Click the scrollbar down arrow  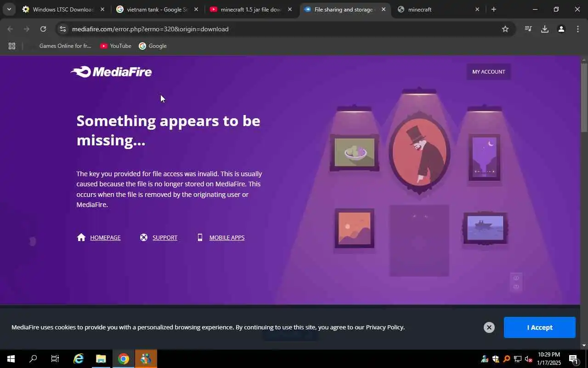(584, 345)
